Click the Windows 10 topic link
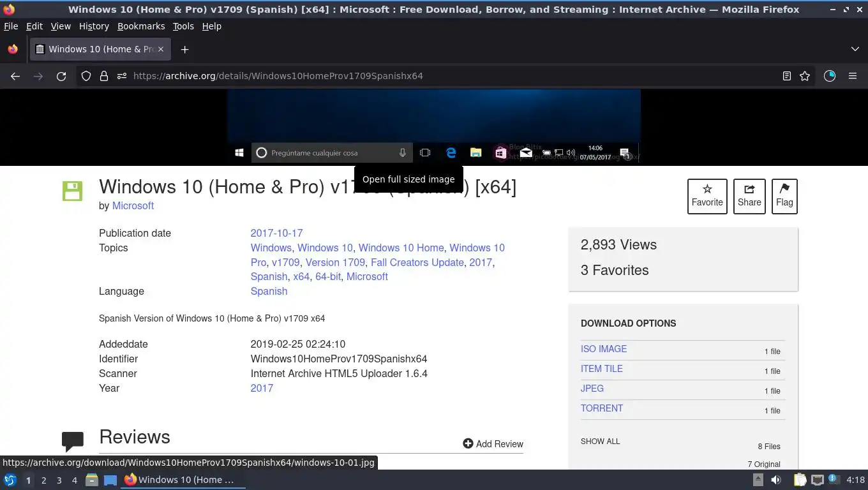 tap(325, 248)
